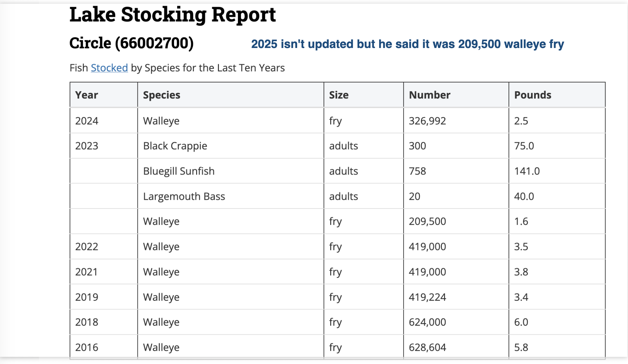Select the 2022 year cell
Screen dimensions: 628x364
87,247
